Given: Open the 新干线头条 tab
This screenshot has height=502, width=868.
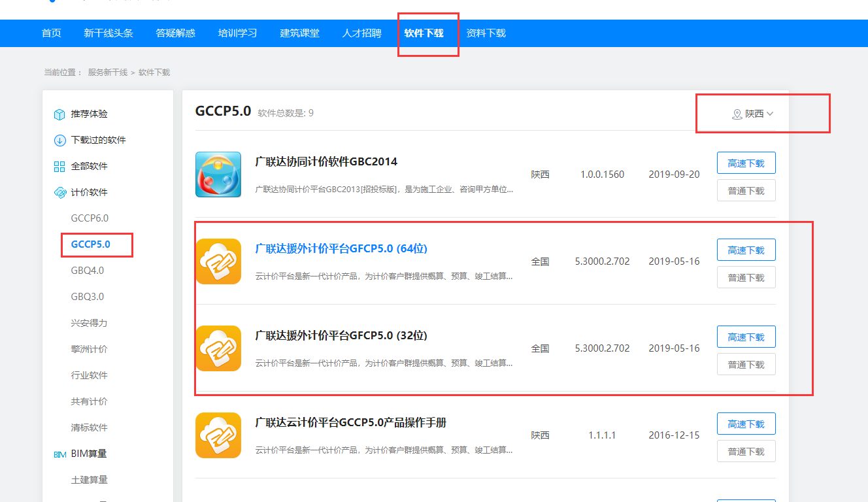Looking at the screenshot, I should pos(108,33).
